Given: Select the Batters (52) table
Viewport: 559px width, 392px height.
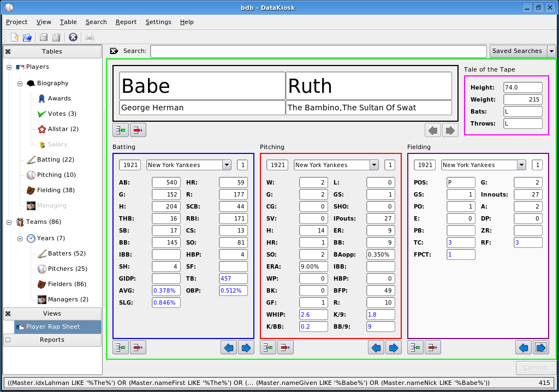Looking at the screenshot, I should 62,254.
